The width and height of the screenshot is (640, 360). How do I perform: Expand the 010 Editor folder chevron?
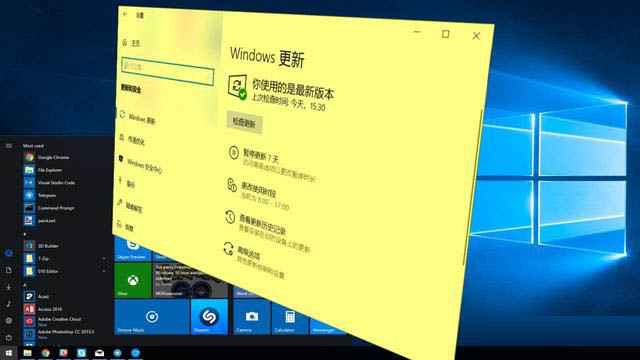[x=104, y=271]
